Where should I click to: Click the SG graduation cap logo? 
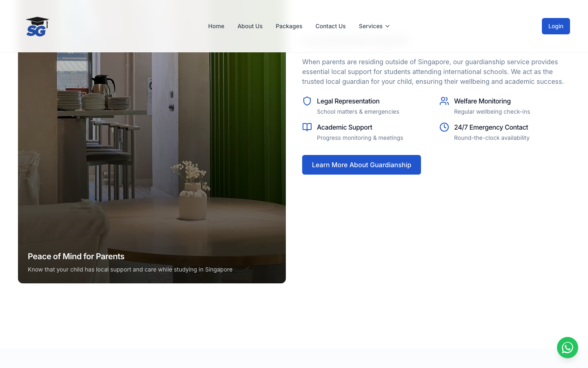click(37, 26)
